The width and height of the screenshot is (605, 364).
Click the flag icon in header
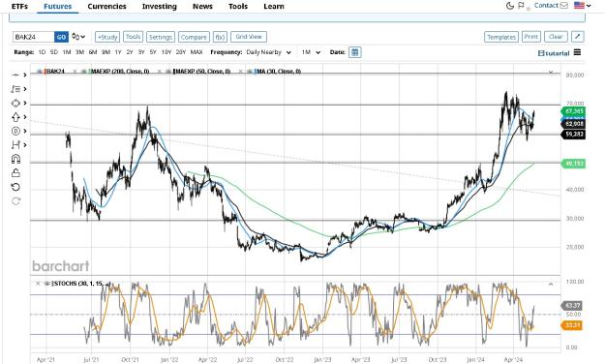coord(522,6)
